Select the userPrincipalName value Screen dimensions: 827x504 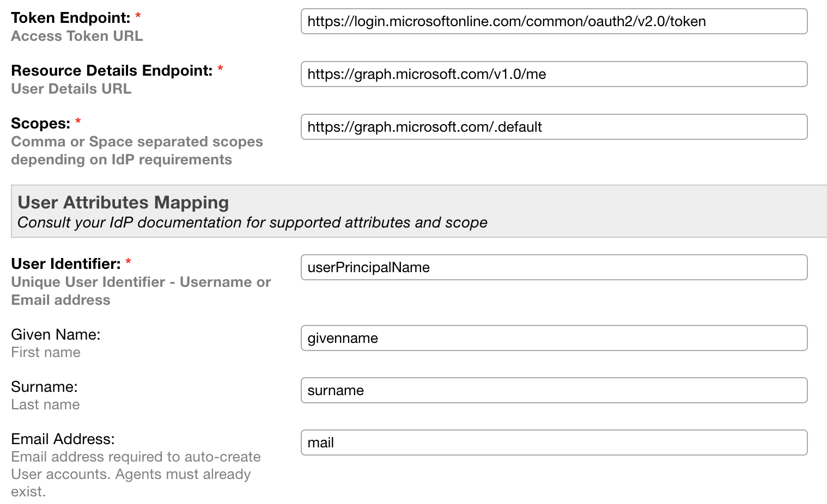click(368, 267)
